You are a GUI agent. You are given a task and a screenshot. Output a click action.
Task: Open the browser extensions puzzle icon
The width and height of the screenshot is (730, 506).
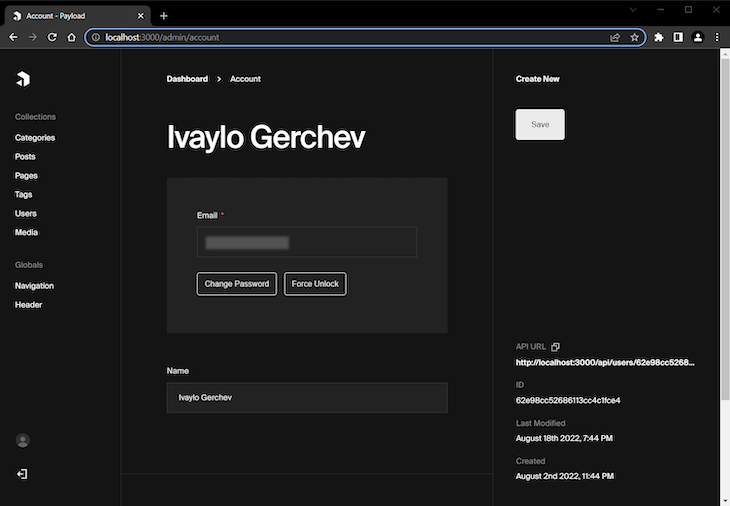click(658, 37)
